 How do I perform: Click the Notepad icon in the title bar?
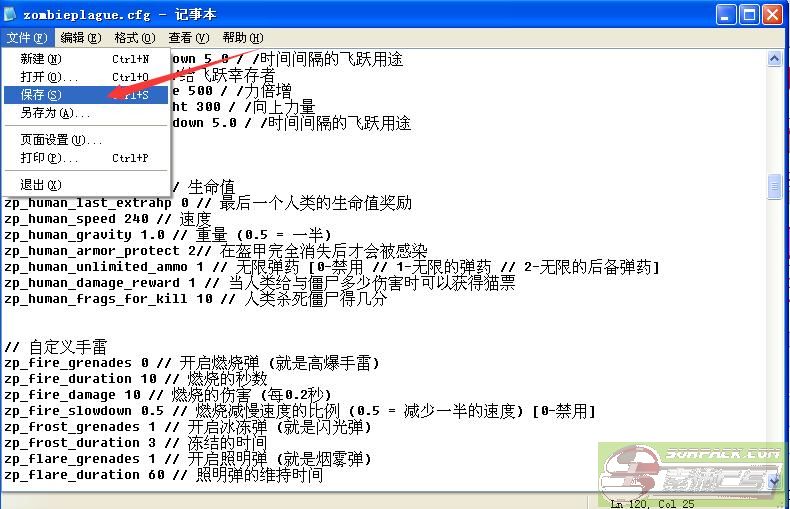(12, 14)
